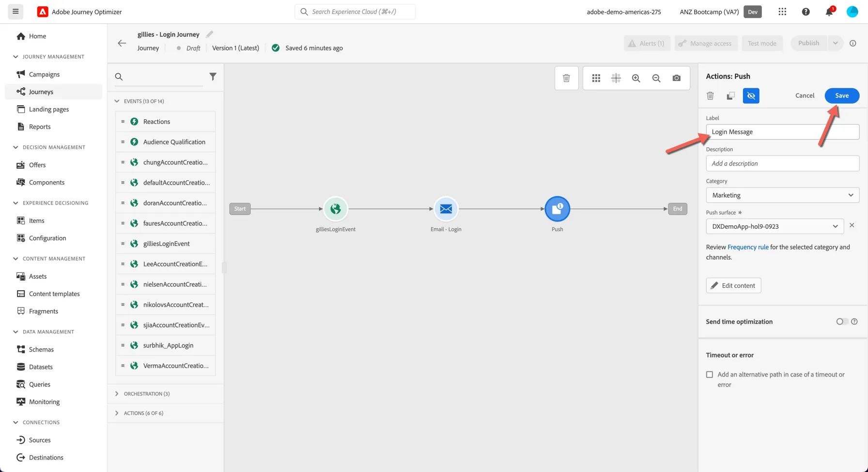Click the Description input field
Screen dimensions: 868x472
(x=783, y=163)
